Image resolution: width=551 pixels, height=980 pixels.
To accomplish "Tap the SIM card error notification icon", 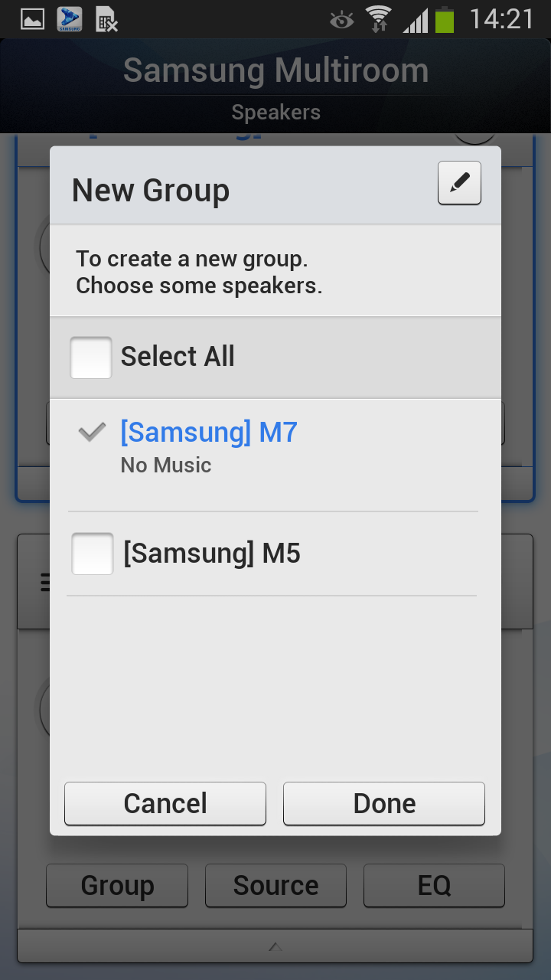I will tap(107, 19).
